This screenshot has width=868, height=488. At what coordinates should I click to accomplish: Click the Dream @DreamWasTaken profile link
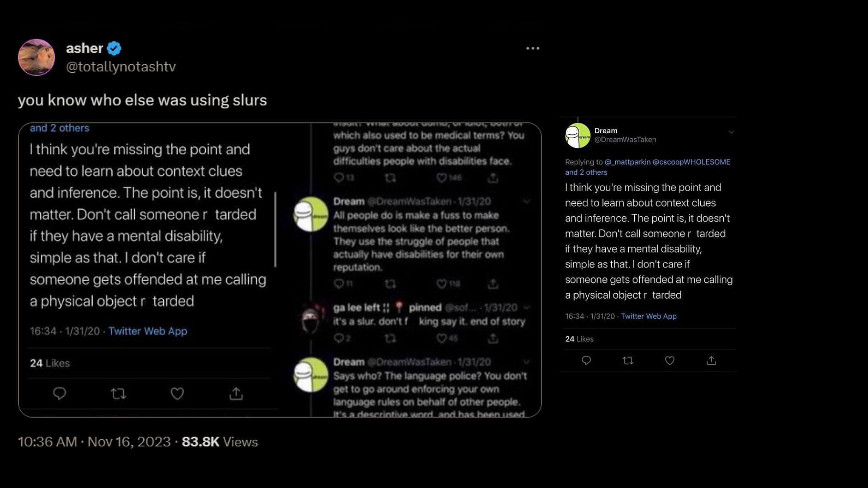coord(625,135)
